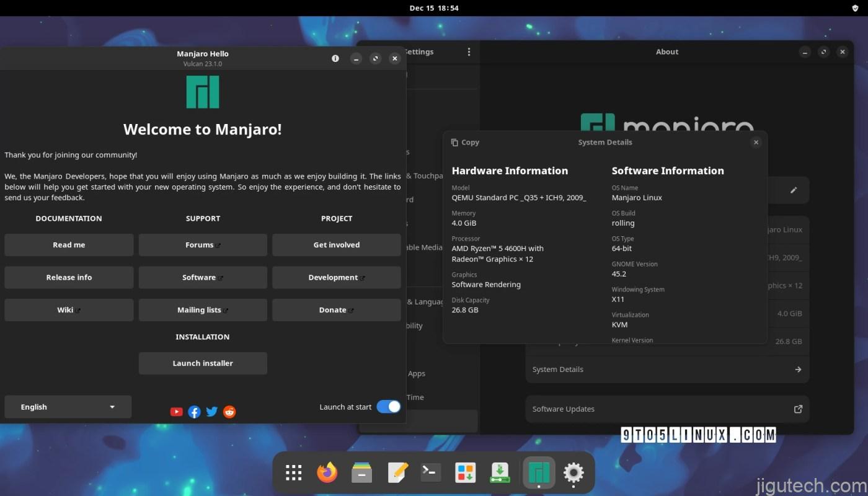
Task: Open the YouTube social link icon
Action: tap(176, 412)
